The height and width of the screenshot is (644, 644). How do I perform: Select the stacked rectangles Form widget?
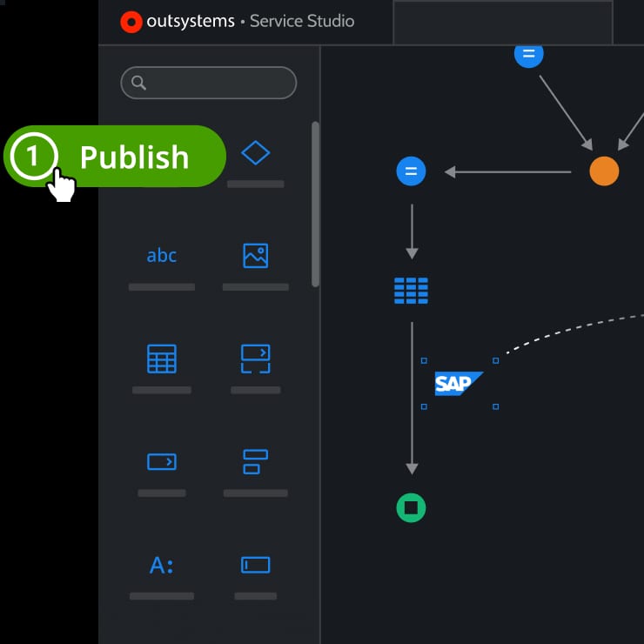click(x=255, y=461)
